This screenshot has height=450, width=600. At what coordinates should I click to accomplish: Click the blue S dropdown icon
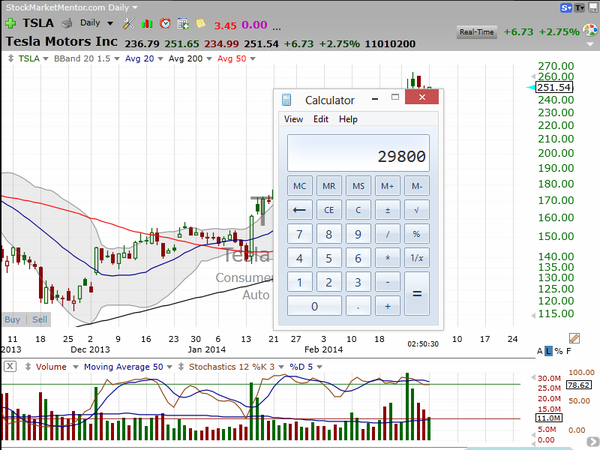coord(566,8)
